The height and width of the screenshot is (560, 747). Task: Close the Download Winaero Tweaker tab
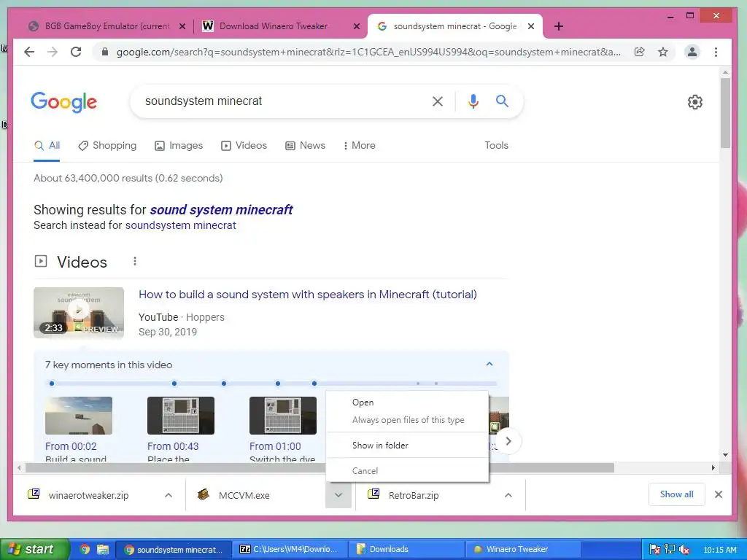point(356,27)
